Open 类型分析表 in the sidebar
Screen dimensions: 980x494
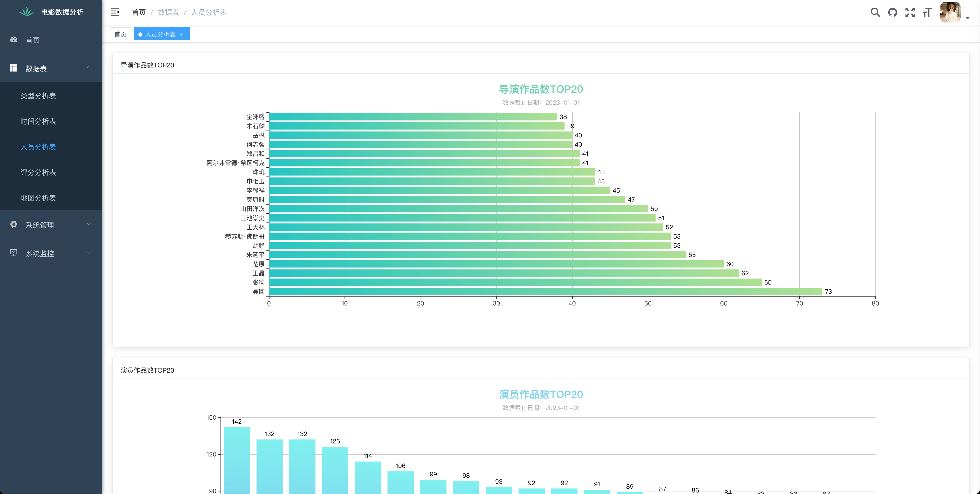pos(51,96)
